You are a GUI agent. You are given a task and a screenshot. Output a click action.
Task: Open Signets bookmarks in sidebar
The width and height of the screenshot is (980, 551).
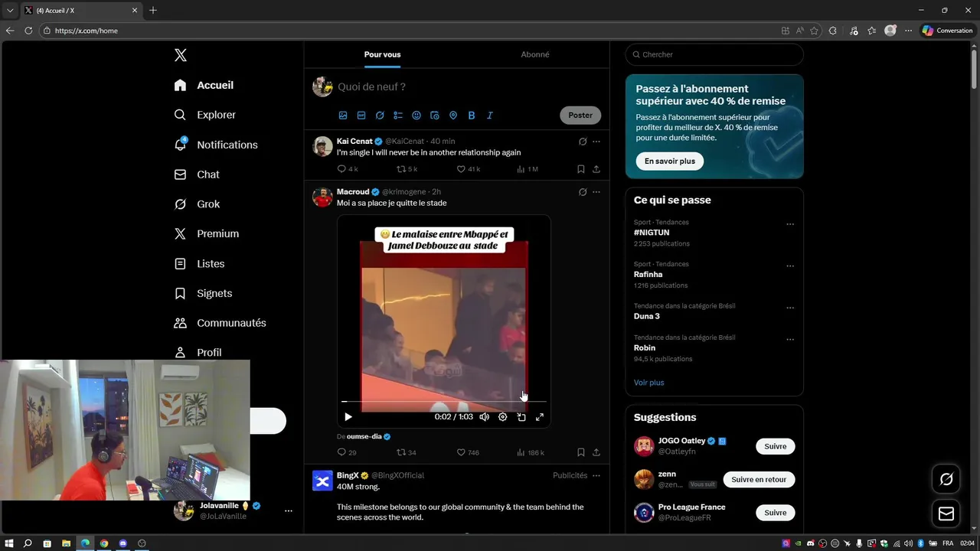point(203,293)
